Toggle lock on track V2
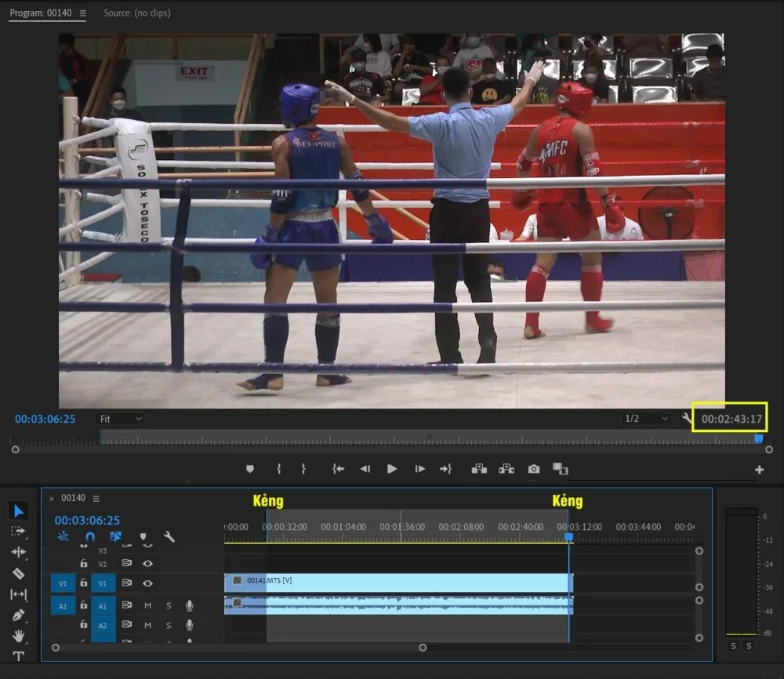Screen dimensions: 784x679 tap(84, 563)
